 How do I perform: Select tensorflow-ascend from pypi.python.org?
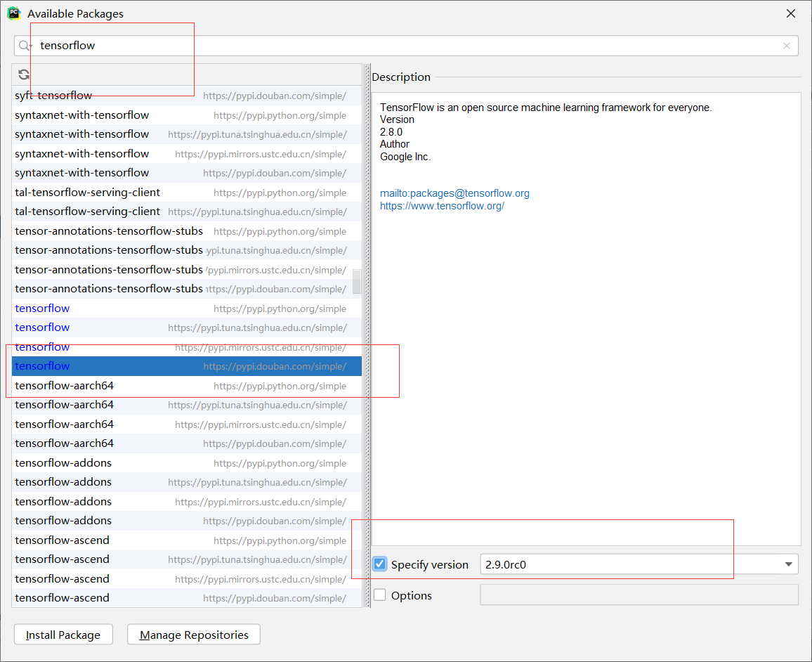pos(186,540)
